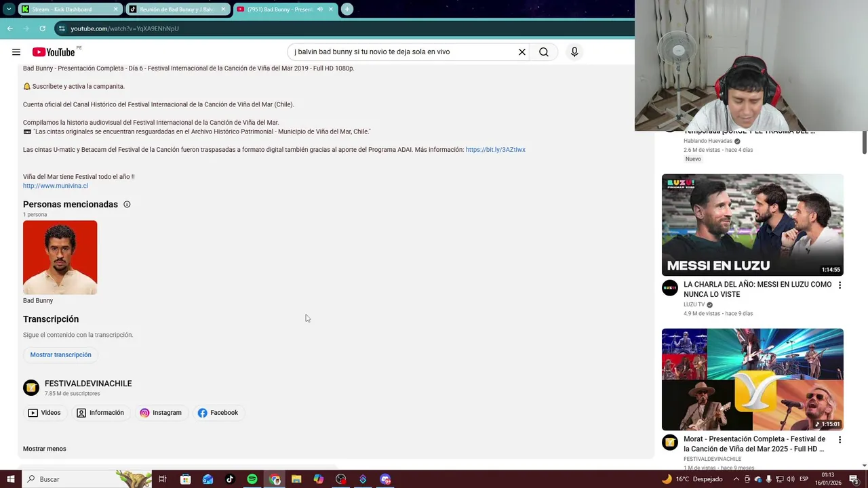868x488 pixels.
Task: Open LUZU TV channel name
Action: 694,305
